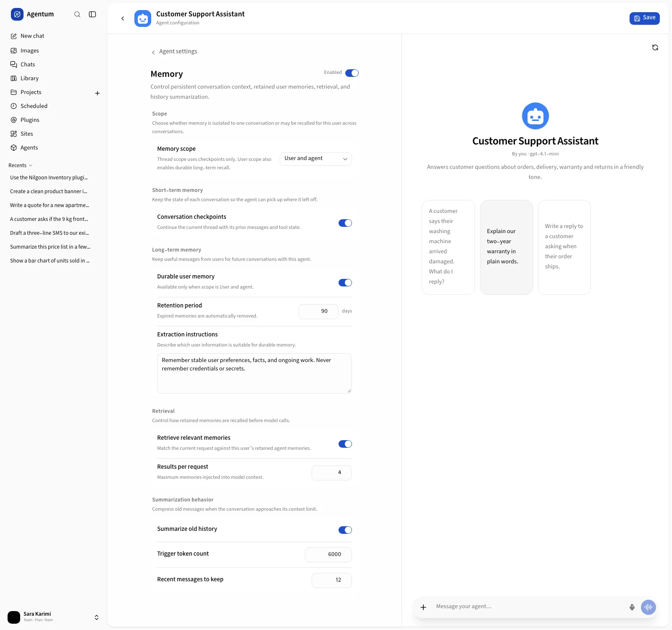The image size is (672, 630).
Task: Toggle the Memory Enabled switch
Action: (352, 73)
